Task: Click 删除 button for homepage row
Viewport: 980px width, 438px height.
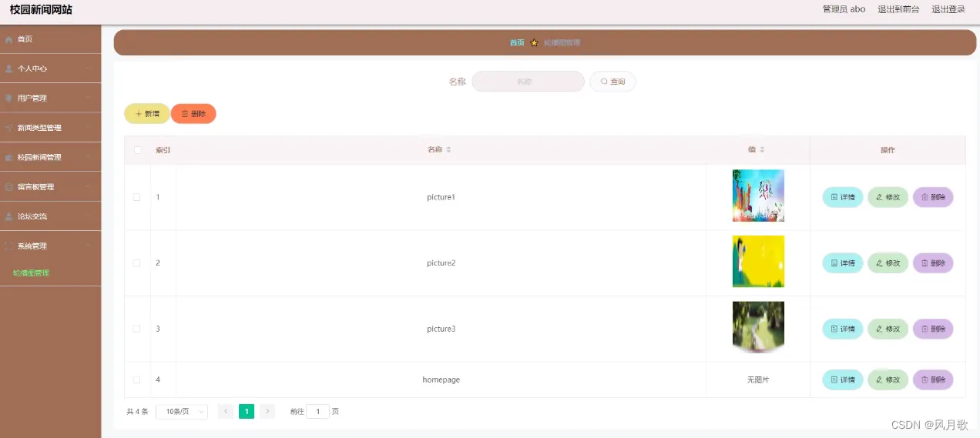Action: (933, 379)
